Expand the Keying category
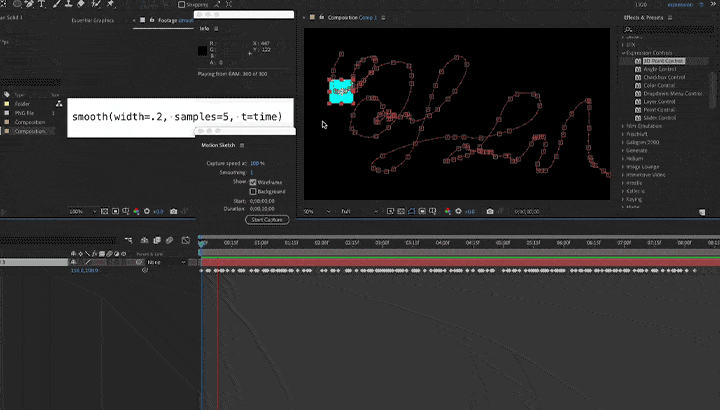This screenshot has width=720, height=410. (623, 199)
